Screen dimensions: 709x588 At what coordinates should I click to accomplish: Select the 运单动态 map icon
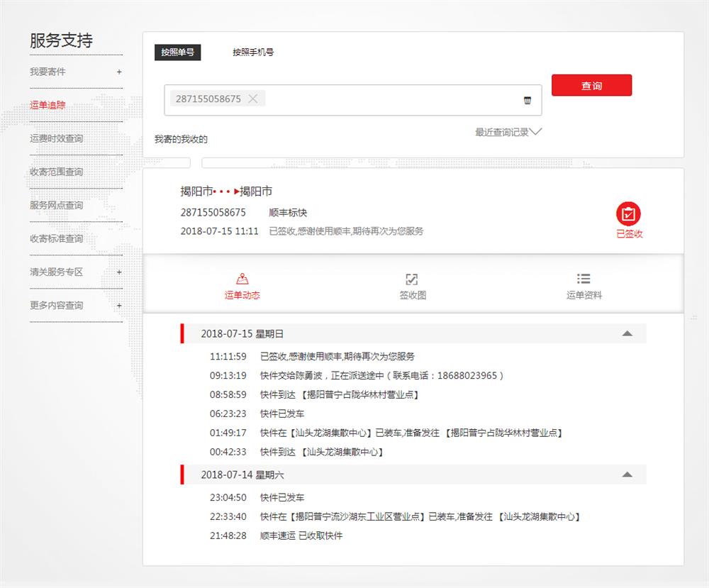[x=242, y=279]
